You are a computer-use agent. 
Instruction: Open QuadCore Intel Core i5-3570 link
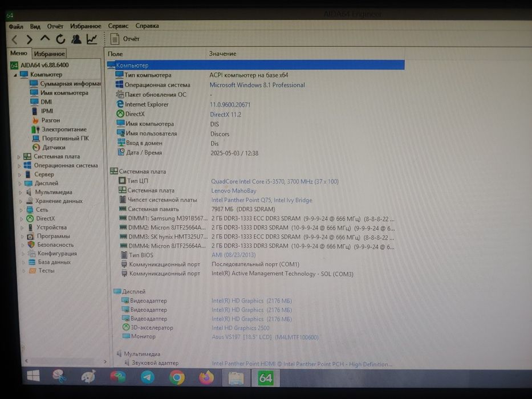[274, 181]
